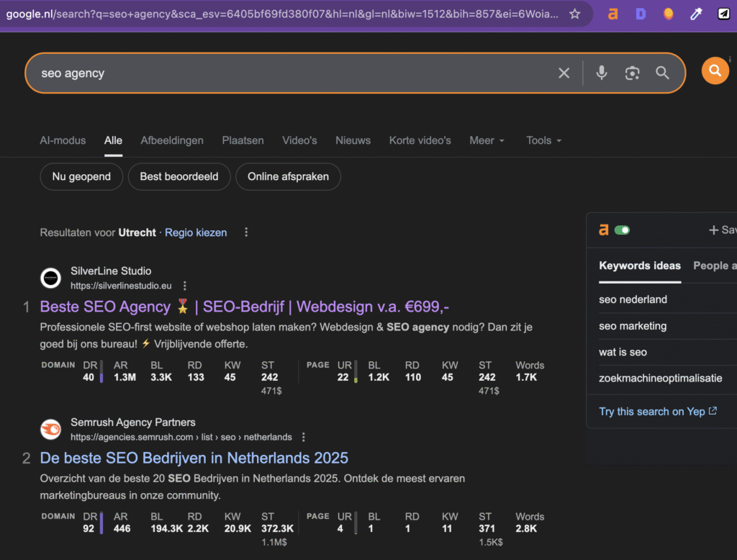Enable the "Online afspraken" filter
This screenshot has width=737, height=560.
click(288, 176)
